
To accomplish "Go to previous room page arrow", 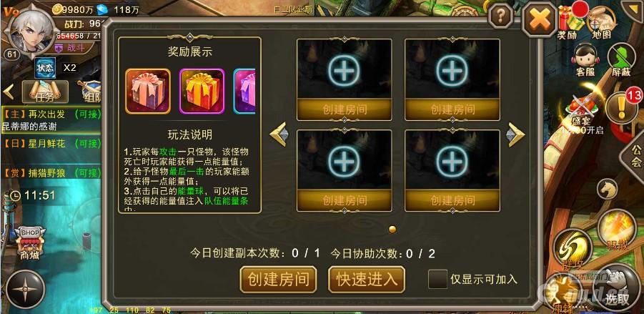I will 279,134.
